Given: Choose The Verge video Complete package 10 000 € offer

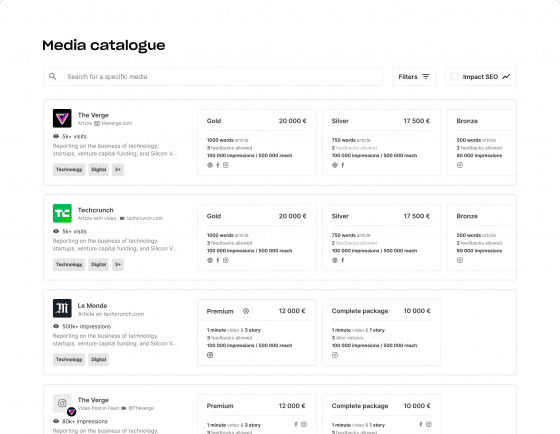Looking at the screenshot, I should pos(381,414).
